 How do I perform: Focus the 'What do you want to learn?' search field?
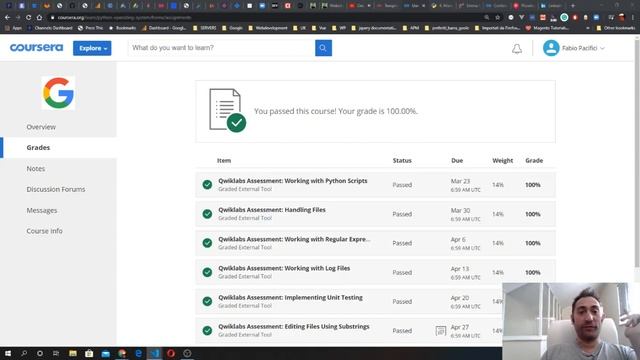coord(221,48)
